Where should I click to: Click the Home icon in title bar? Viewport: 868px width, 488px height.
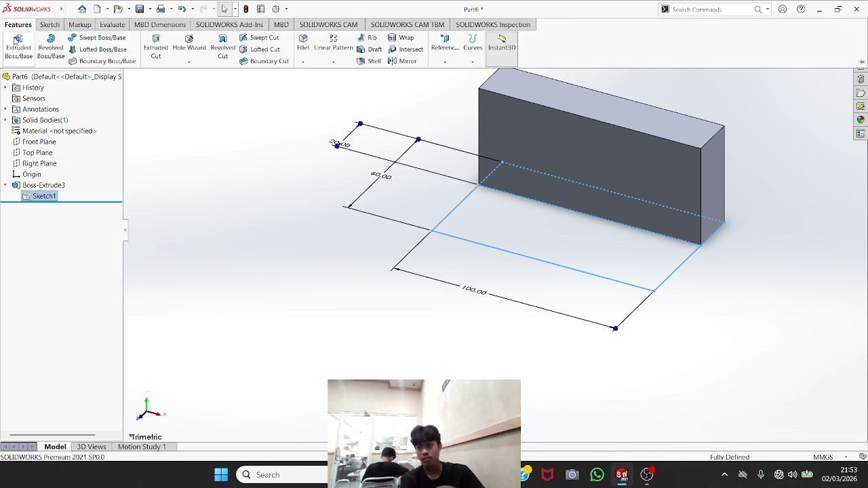(x=82, y=9)
